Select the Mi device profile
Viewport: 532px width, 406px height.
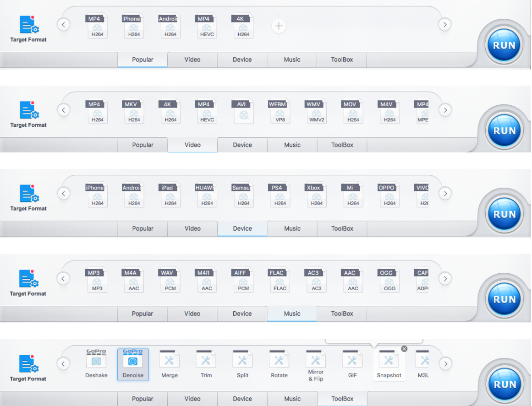tap(353, 195)
